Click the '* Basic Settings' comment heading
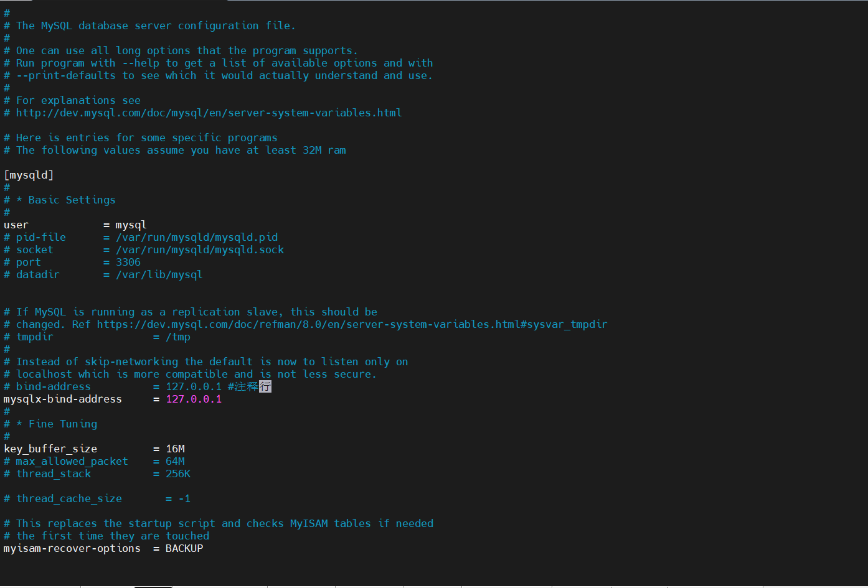Viewport: 868px width, 588px height. 66,200
